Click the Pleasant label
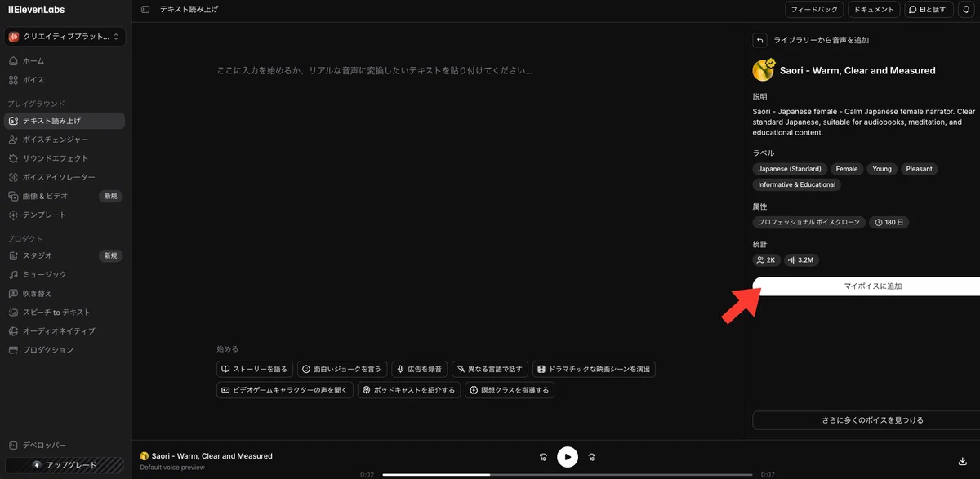The height and width of the screenshot is (479, 980). click(x=919, y=169)
